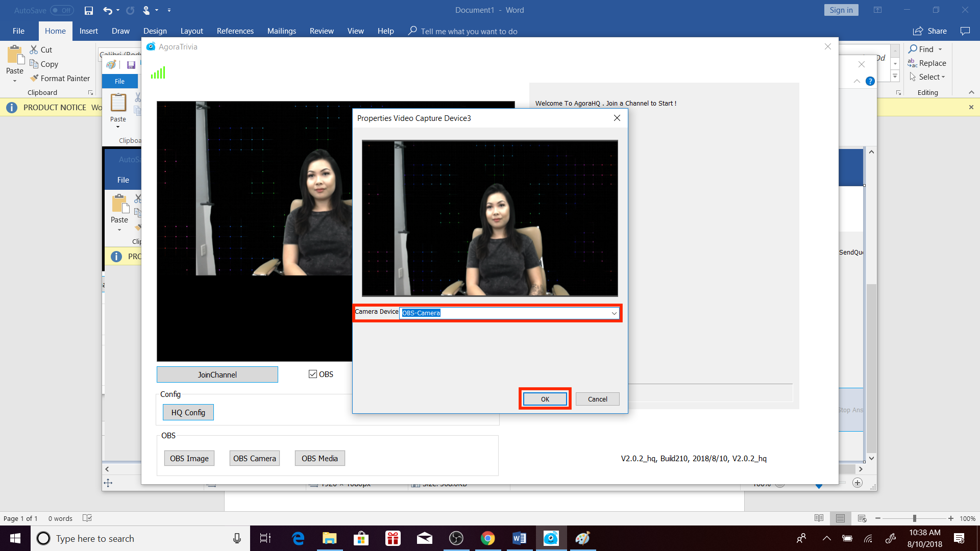Switch to the References tab
This screenshot has width=980, height=551.
[x=235, y=31]
